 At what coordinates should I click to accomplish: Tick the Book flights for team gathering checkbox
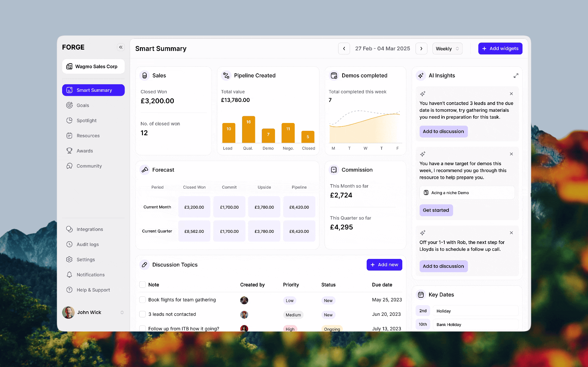tap(143, 300)
